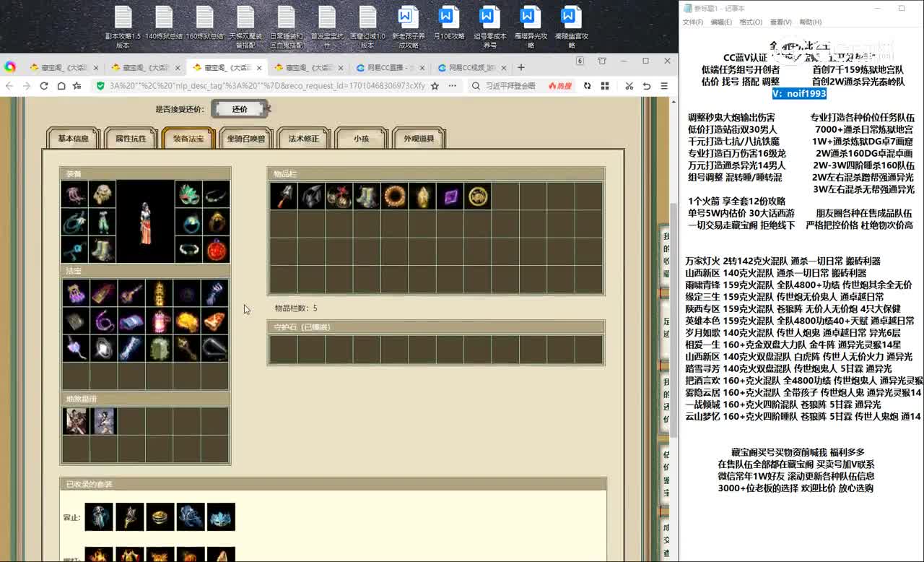Click the red round charm equipment slot

pos(217,250)
